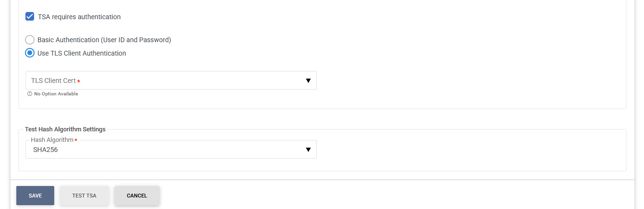Click the red asterisk next to Hash Algorithm
Screen dimensions: 644x209
tap(76, 140)
